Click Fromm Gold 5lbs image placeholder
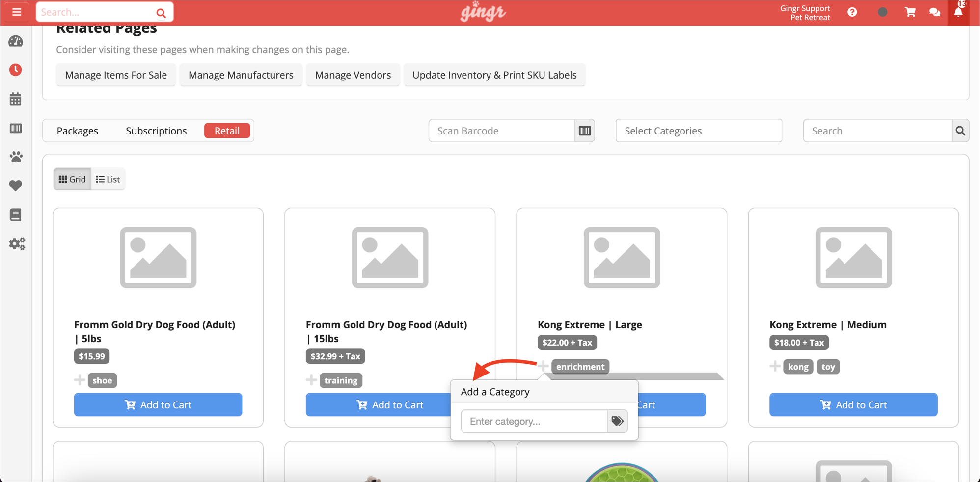Image resolution: width=980 pixels, height=482 pixels. point(158,257)
